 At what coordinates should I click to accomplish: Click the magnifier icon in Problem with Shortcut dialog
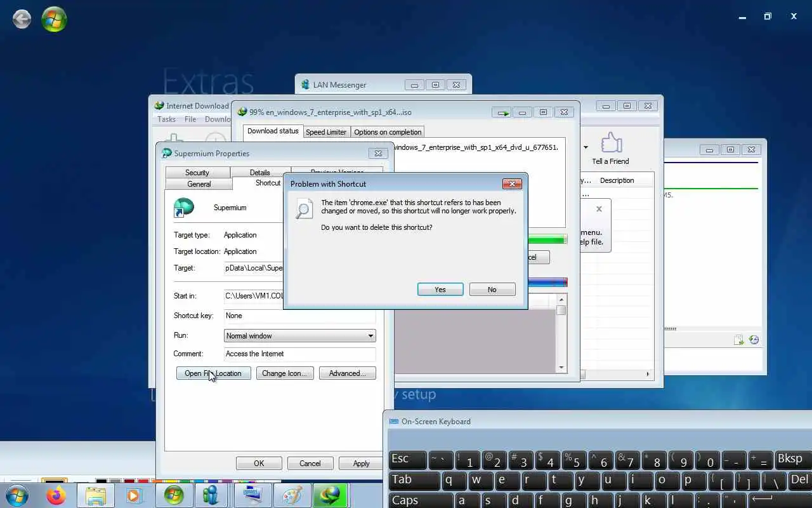(x=304, y=209)
